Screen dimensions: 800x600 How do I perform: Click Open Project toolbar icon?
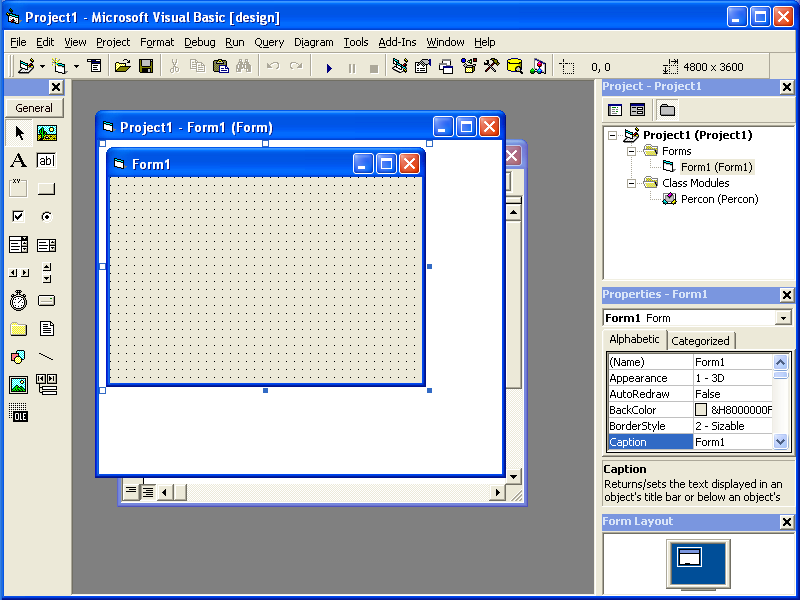122,66
